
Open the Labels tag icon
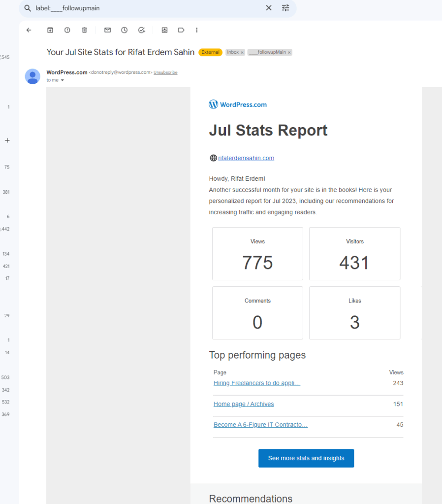click(181, 30)
